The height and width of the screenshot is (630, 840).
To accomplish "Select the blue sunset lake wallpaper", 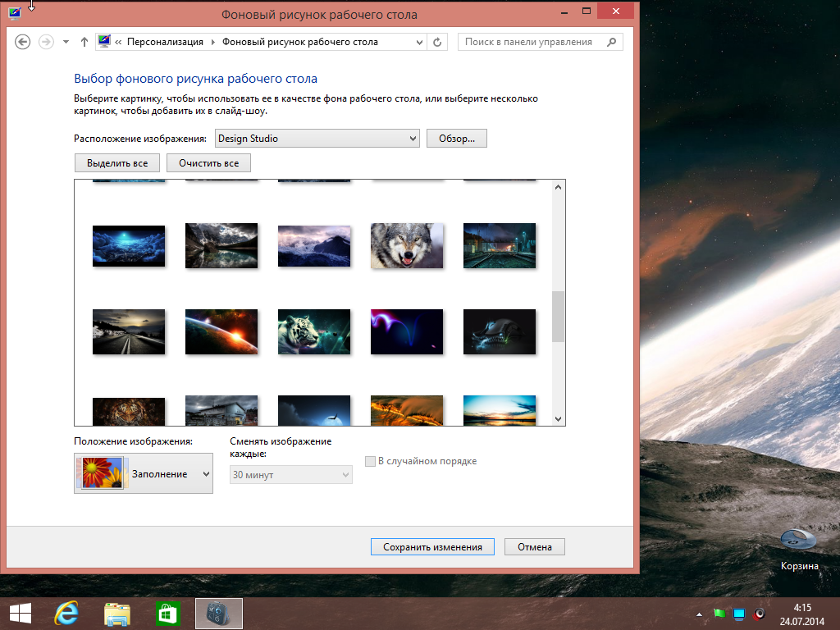I will click(x=500, y=410).
